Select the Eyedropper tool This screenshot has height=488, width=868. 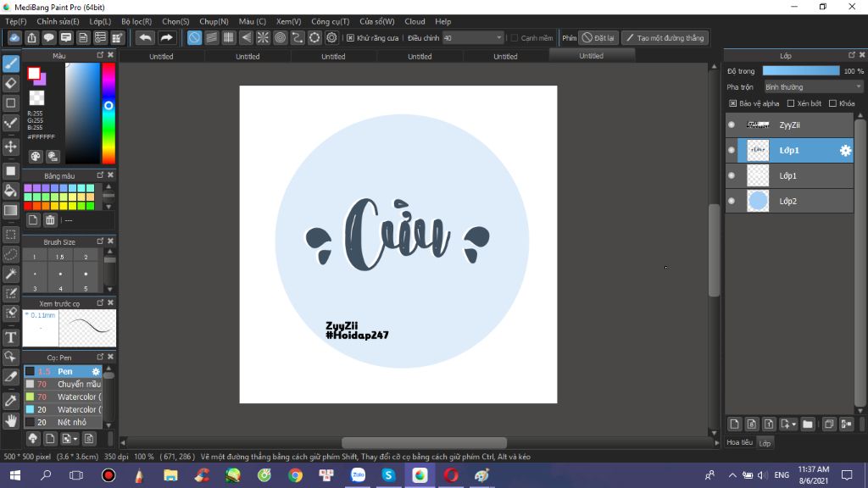tap(10, 401)
